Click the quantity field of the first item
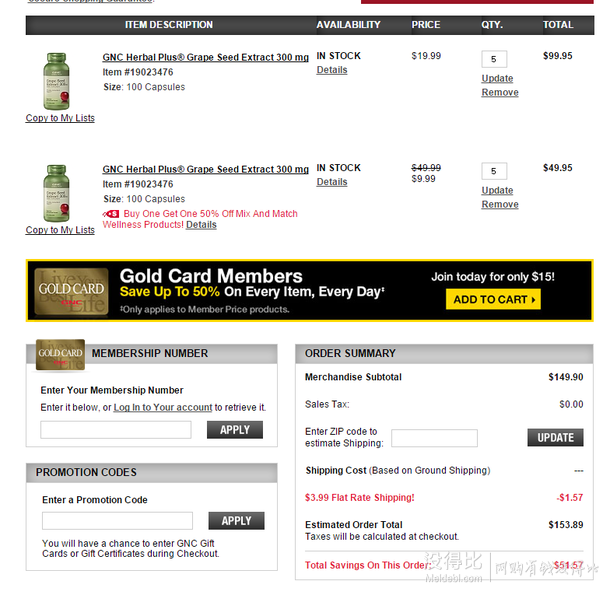This screenshot has width=610, height=602. point(494,59)
